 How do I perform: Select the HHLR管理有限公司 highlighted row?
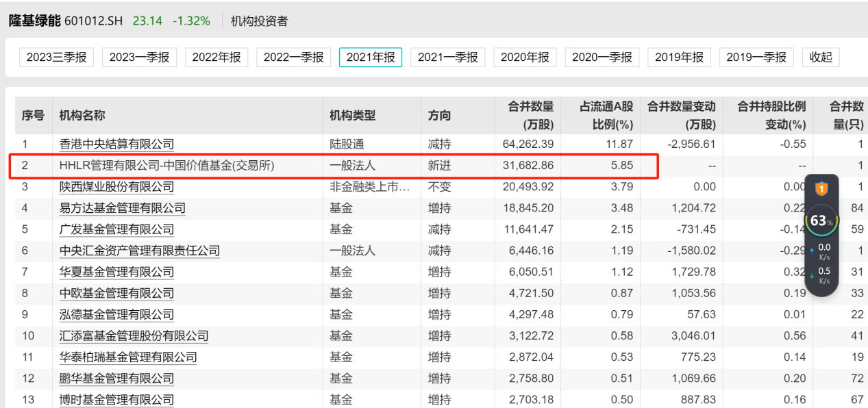click(167, 166)
